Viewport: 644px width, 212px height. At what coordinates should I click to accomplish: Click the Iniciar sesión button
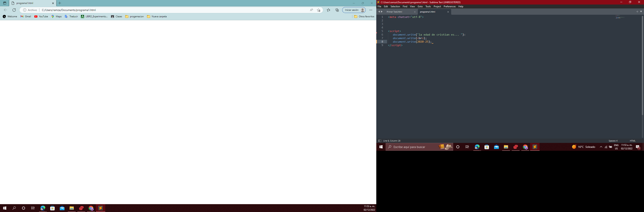click(354, 10)
